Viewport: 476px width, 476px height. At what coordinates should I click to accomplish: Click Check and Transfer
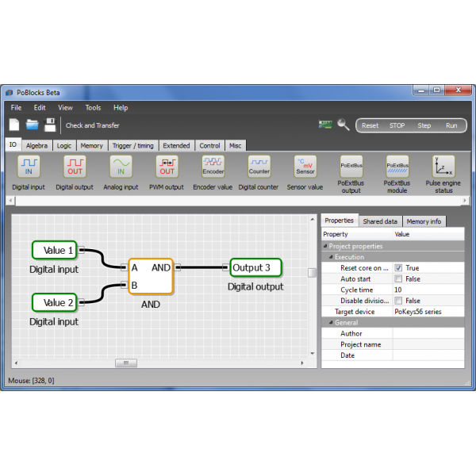92,125
